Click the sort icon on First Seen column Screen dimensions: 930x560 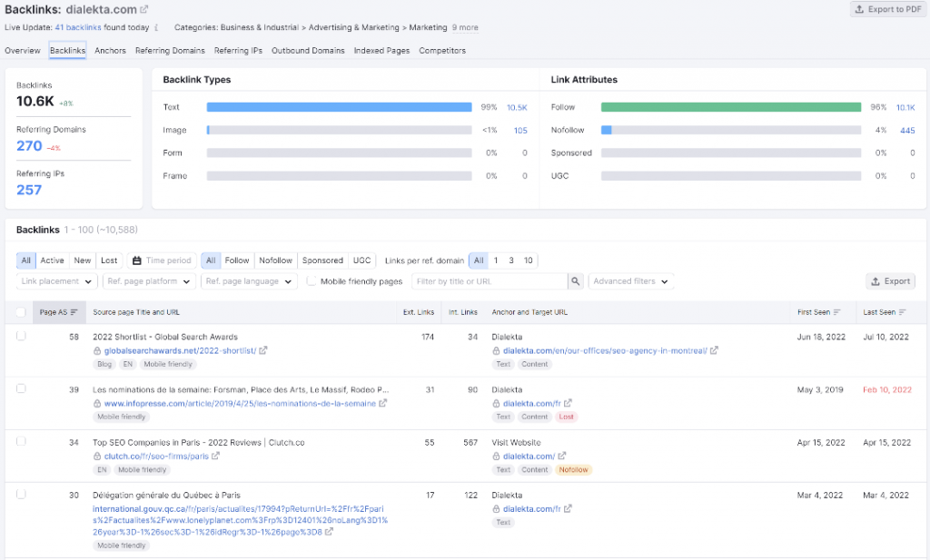pos(835,311)
